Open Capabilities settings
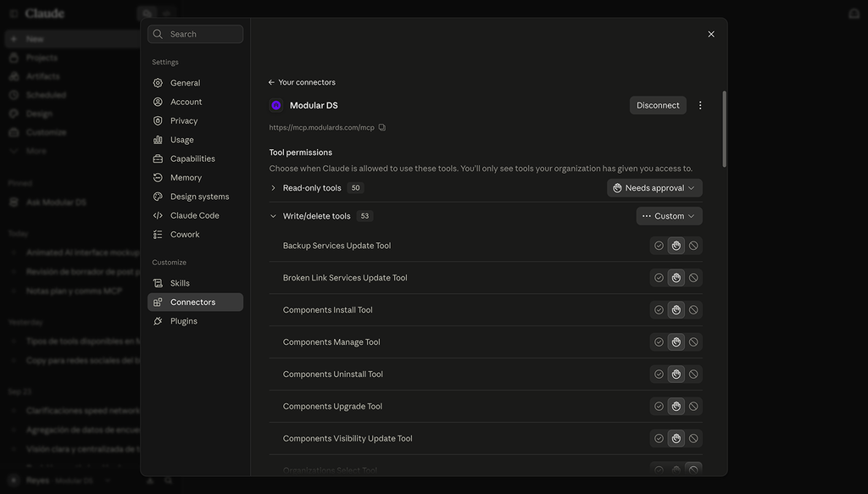Screen dimensions: 868x494 tap(195, 158)
